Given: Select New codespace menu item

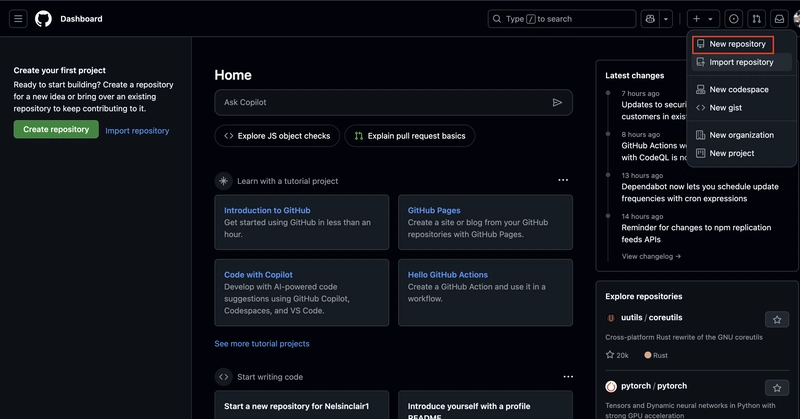Looking at the screenshot, I should tap(741, 89).
